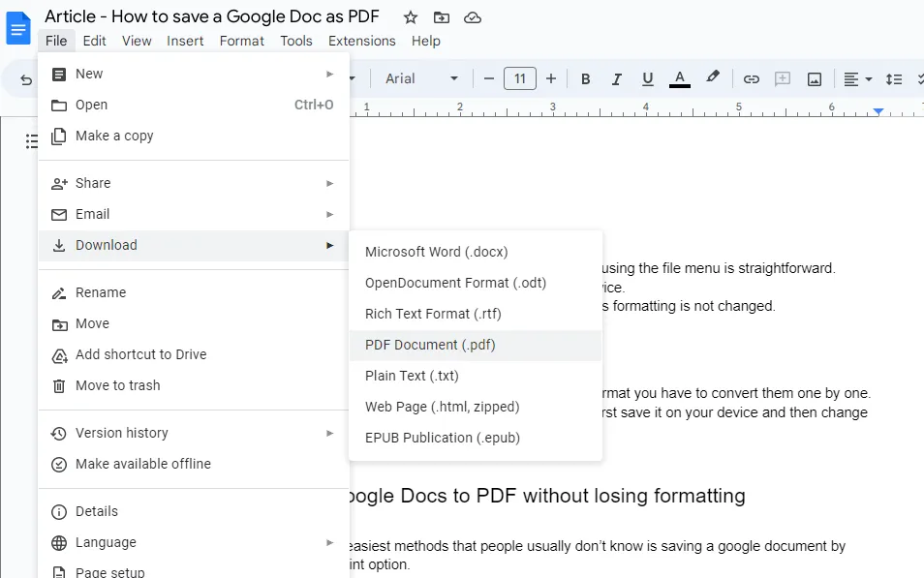Expand the Email submenu
Image resolution: width=924 pixels, height=578 pixels.
(194, 214)
